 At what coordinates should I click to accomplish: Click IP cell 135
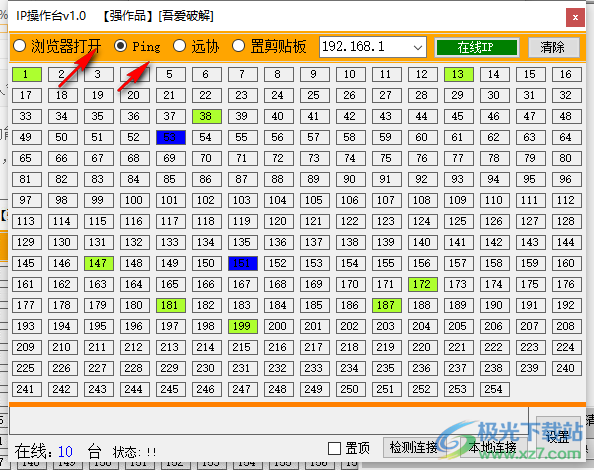coord(243,242)
